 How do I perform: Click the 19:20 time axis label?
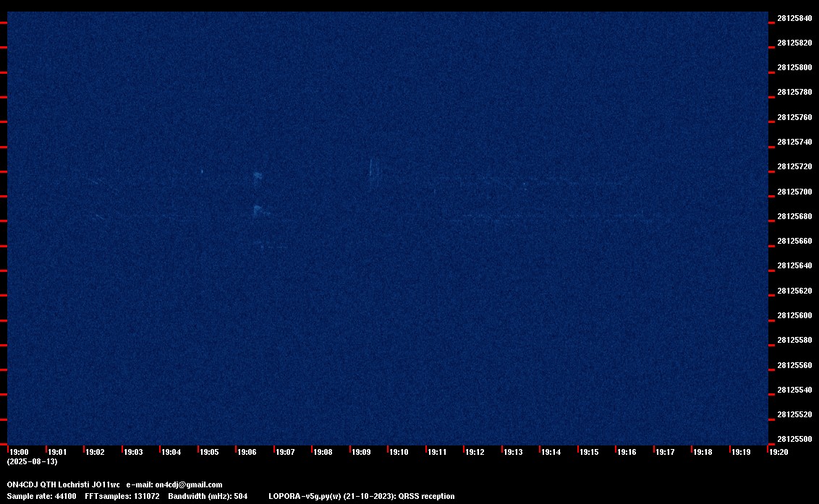(778, 452)
